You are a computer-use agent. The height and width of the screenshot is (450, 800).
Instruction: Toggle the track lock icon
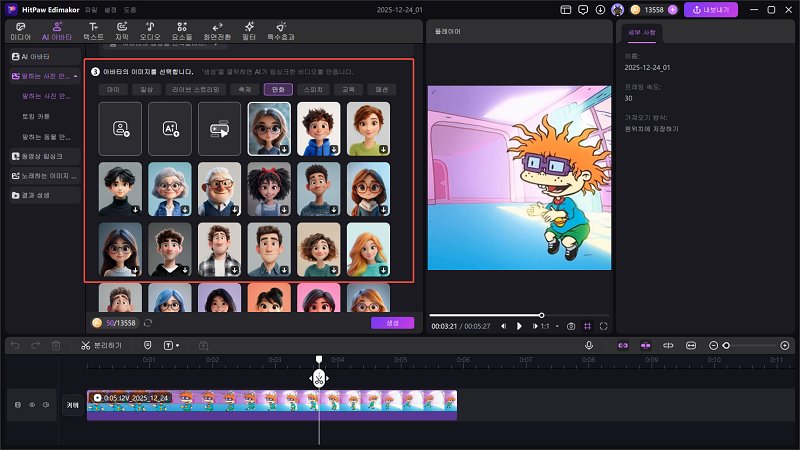click(17, 405)
